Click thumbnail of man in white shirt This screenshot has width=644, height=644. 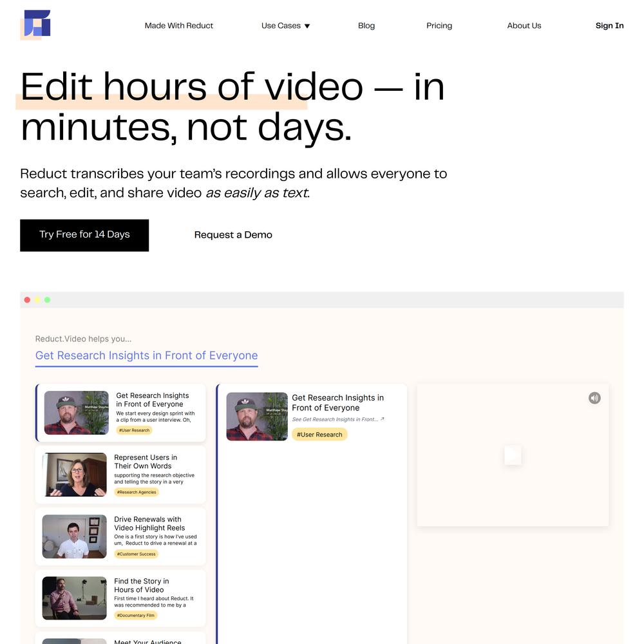point(74,536)
